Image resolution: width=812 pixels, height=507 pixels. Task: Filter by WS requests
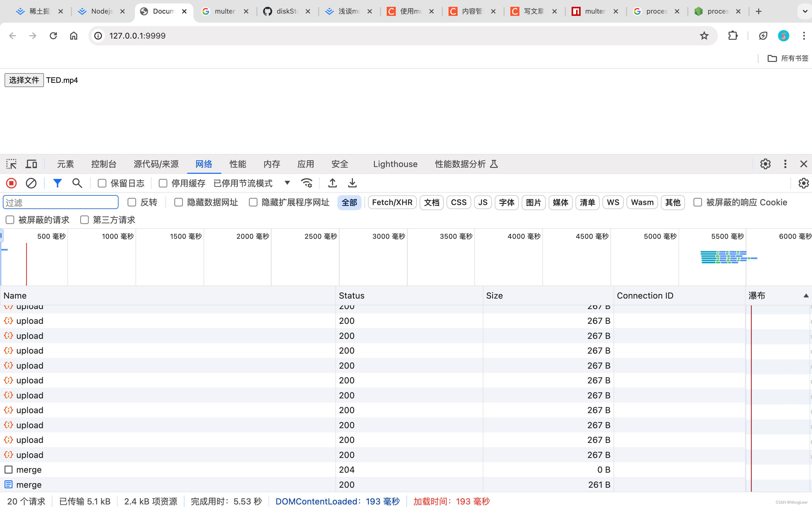[613, 202]
